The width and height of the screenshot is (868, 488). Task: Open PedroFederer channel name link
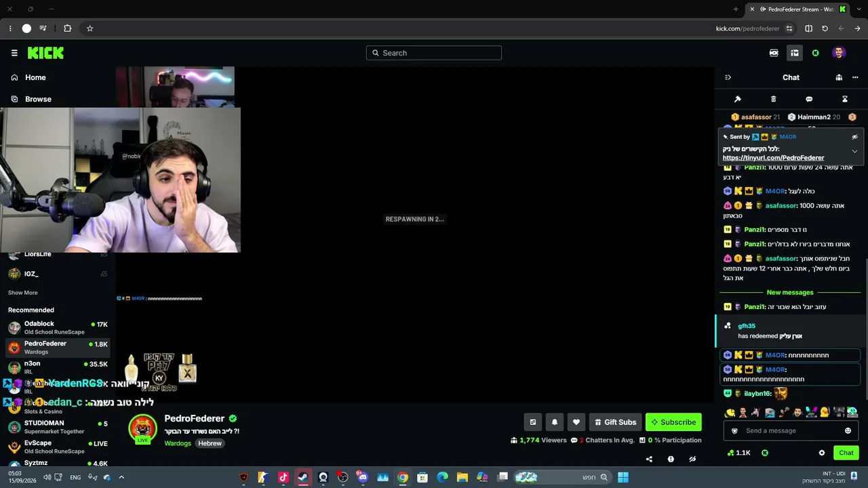point(195,419)
